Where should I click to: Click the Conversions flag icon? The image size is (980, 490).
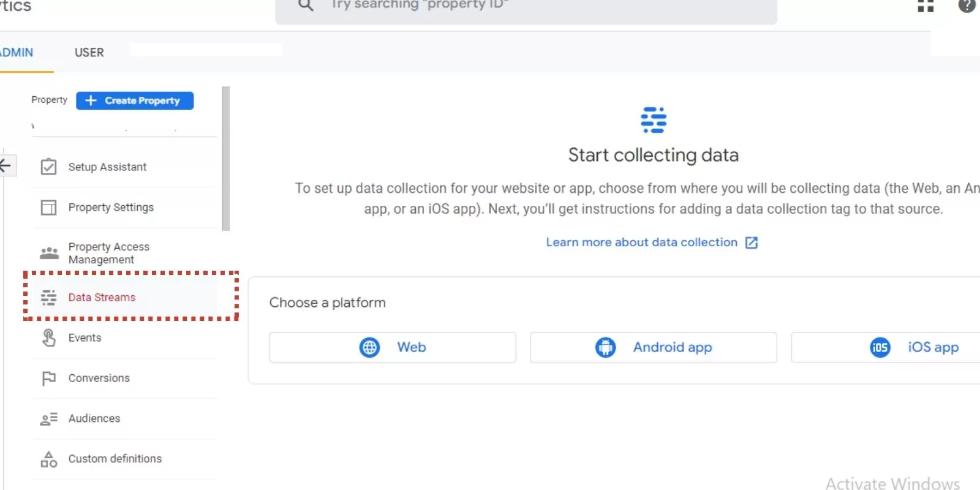49,379
